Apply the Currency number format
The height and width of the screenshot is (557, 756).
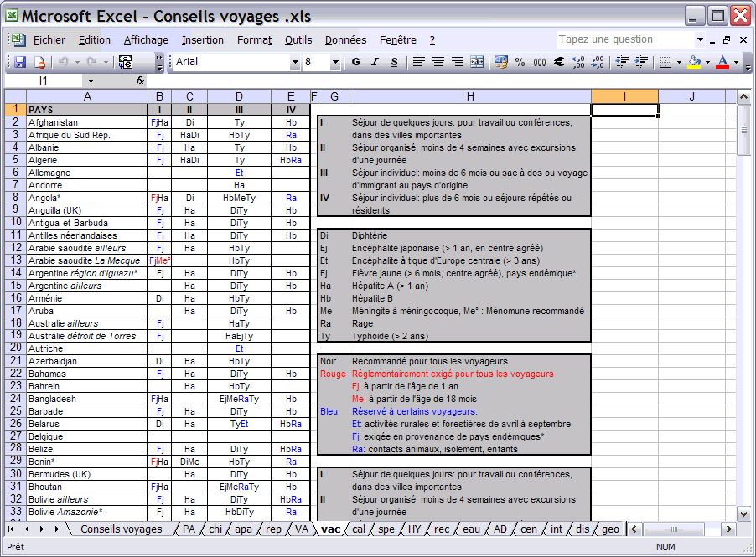[x=501, y=62]
